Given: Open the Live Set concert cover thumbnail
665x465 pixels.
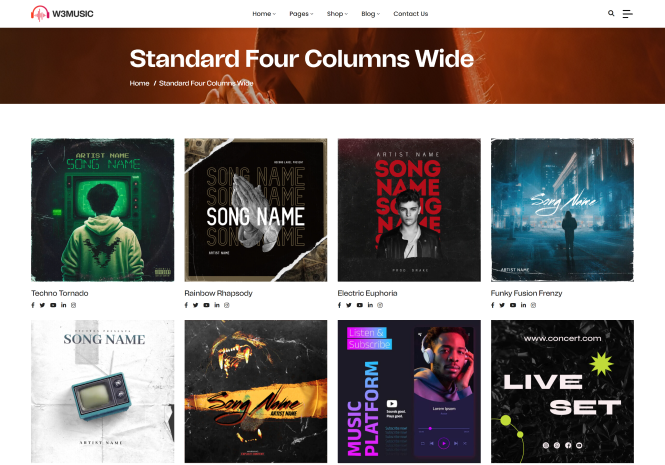Looking at the screenshot, I should 562,391.
